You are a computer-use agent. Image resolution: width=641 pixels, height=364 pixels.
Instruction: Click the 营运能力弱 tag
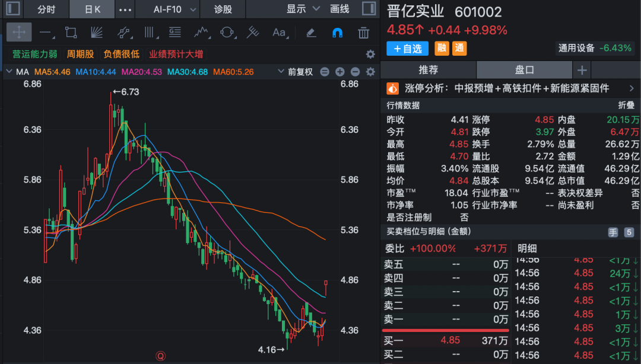(35, 54)
